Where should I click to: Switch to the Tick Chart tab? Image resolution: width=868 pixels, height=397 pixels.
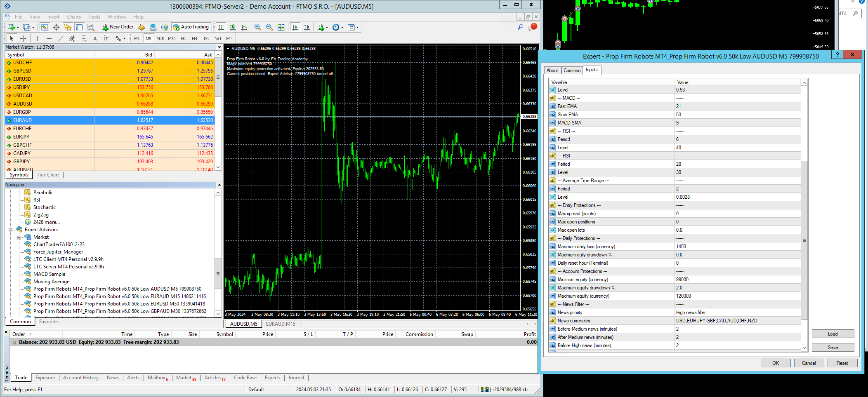48,175
